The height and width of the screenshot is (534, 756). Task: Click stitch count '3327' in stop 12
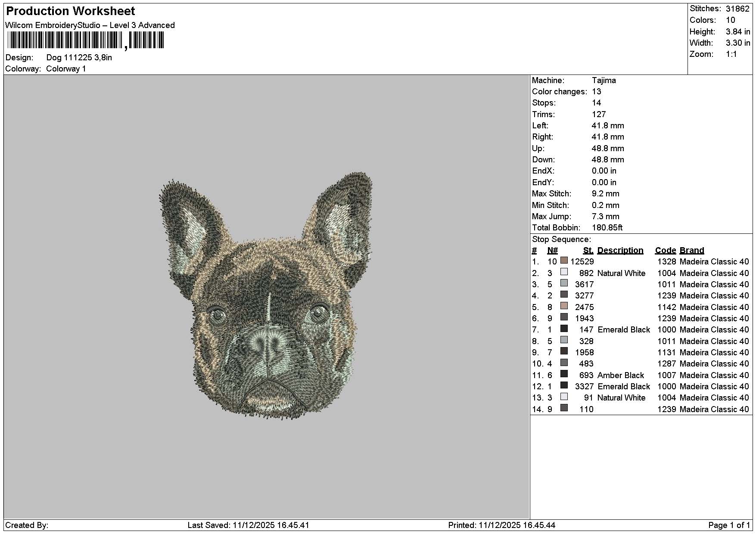click(584, 387)
